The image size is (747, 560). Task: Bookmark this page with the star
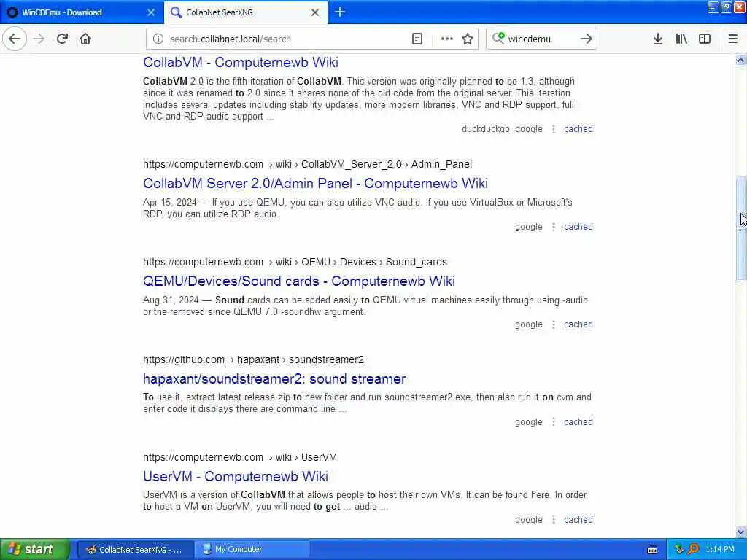click(x=468, y=39)
